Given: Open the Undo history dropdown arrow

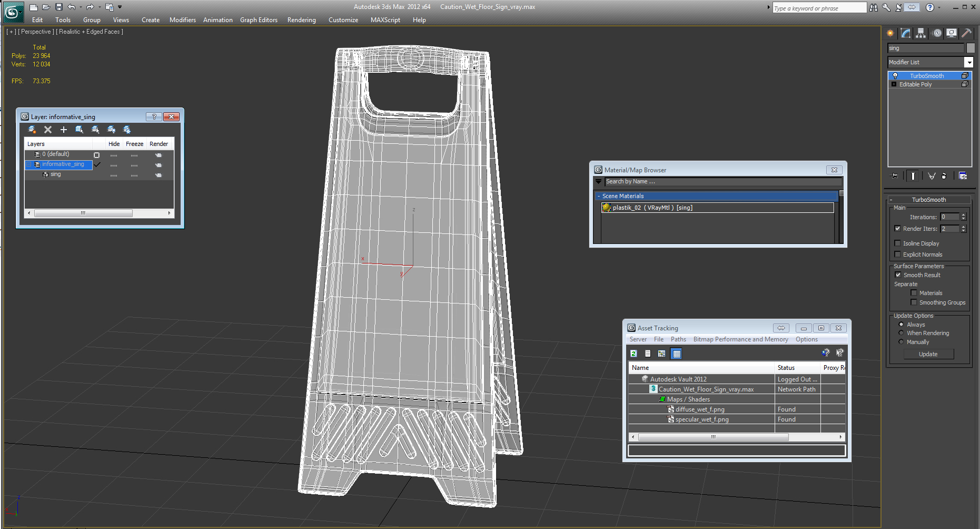Looking at the screenshot, I should pyautogui.click(x=81, y=7).
